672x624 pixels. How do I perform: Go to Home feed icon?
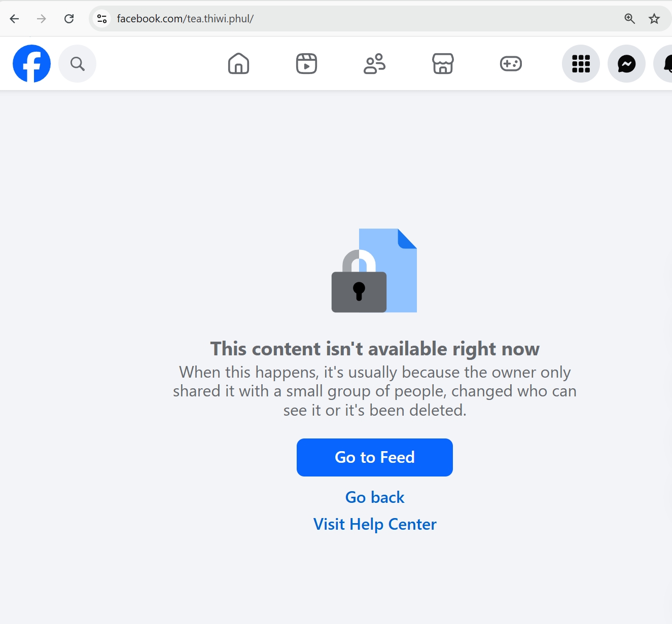pos(238,64)
